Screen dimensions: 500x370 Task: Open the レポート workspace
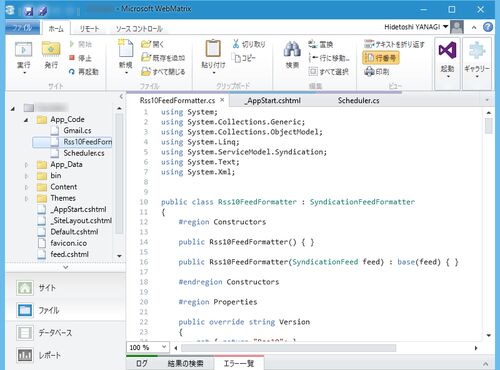pyautogui.click(x=66, y=355)
